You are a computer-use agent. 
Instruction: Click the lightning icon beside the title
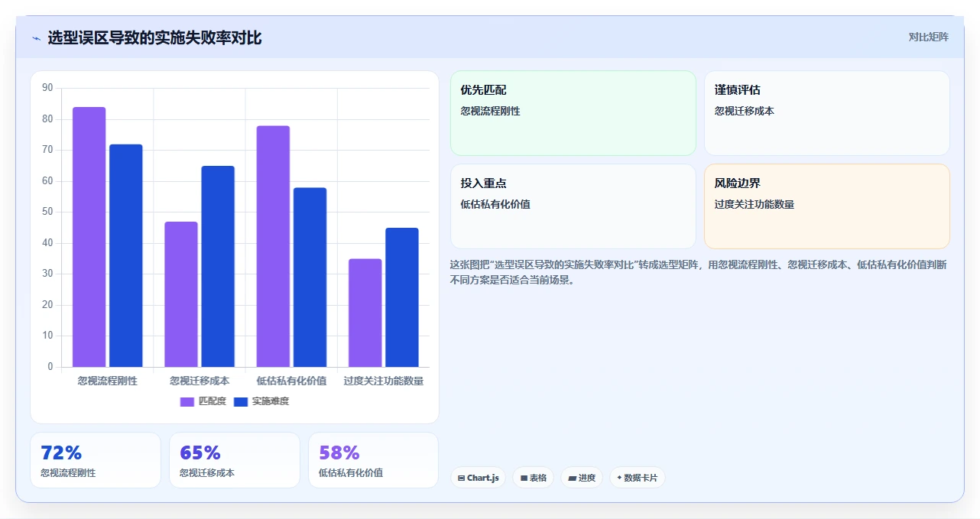point(36,38)
